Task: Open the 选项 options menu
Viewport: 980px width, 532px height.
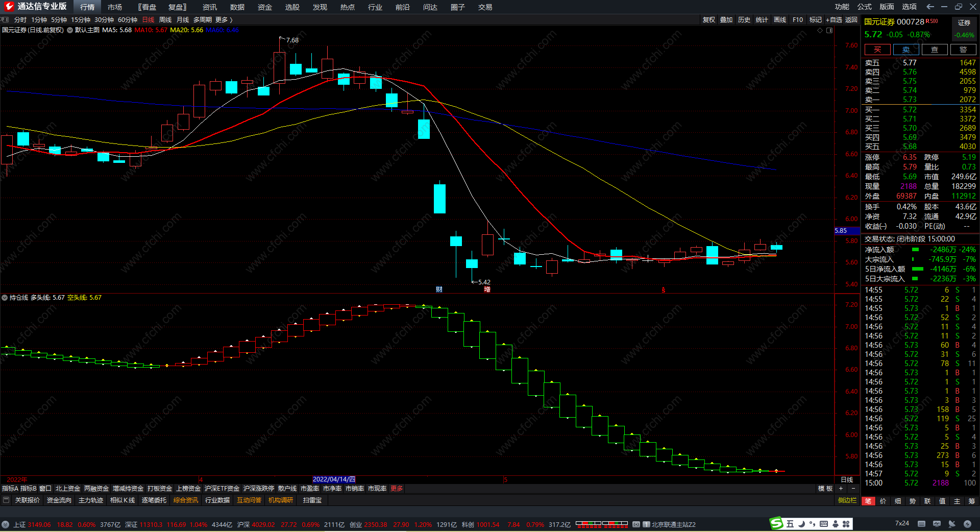Action: [x=910, y=7]
